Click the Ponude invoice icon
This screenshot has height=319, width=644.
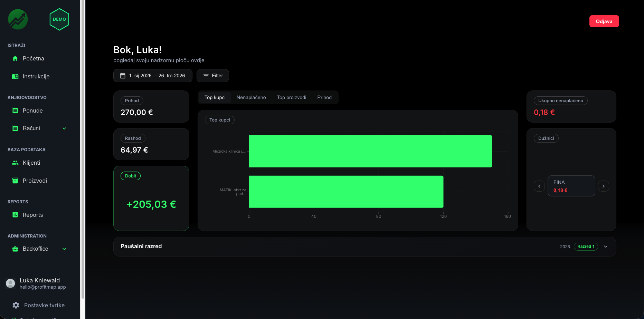coord(15,110)
